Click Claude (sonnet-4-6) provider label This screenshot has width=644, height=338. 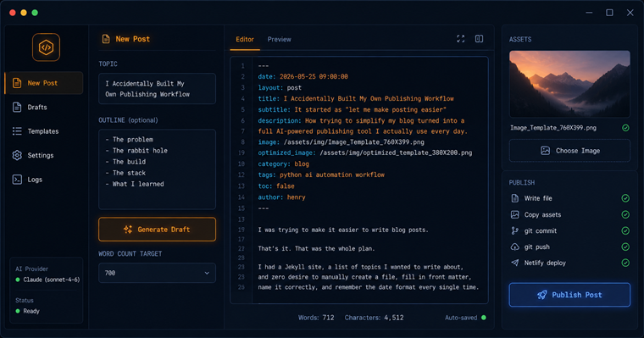(x=52, y=280)
